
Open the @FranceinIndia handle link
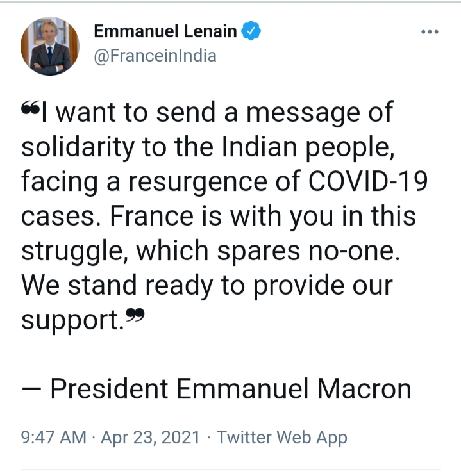155,56
